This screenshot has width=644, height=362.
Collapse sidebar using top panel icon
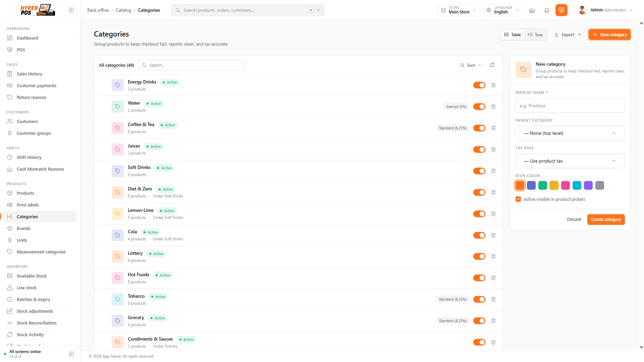point(71,10)
